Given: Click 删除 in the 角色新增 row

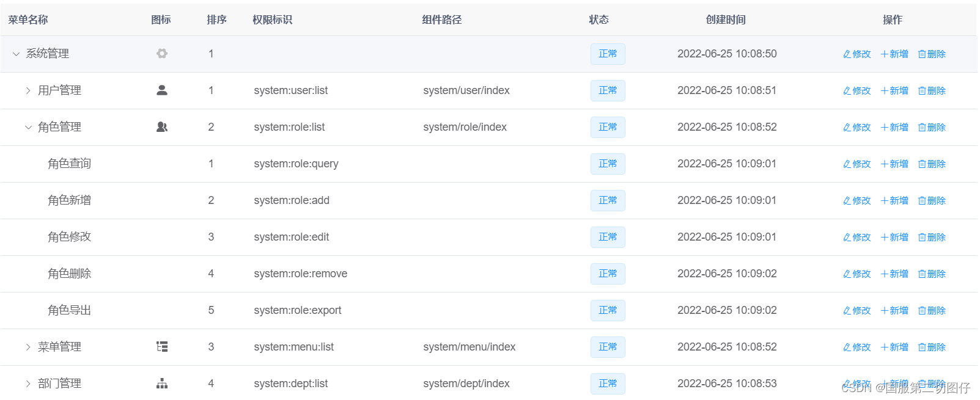Looking at the screenshot, I should (932, 200).
